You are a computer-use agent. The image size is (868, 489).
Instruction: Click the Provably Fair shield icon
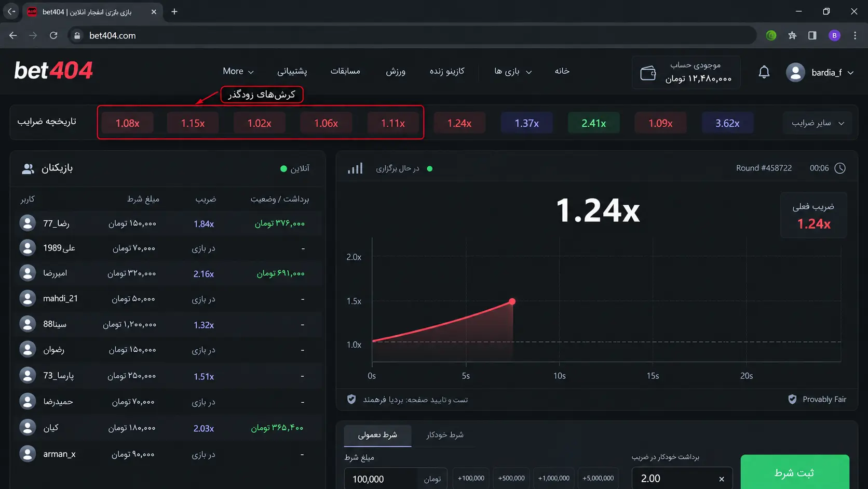(792, 399)
